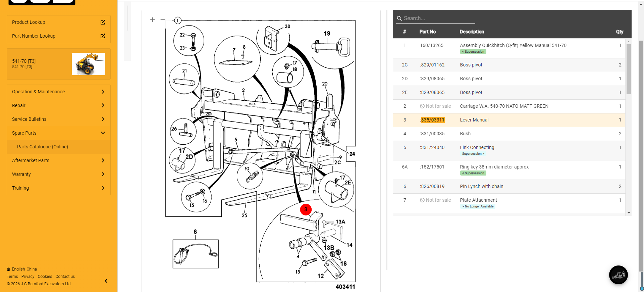This screenshot has height=292, width=644.
Task: Open the Contact us link
Action: click(x=65, y=277)
